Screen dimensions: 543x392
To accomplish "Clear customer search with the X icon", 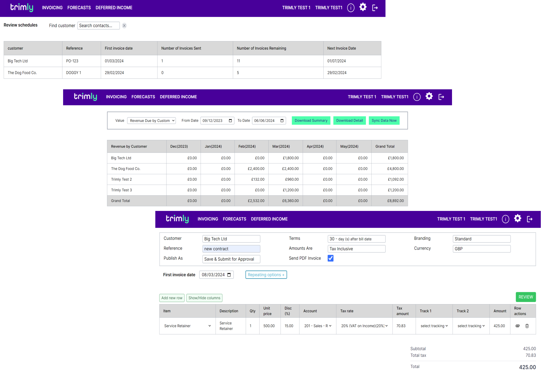I will [x=124, y=26].
